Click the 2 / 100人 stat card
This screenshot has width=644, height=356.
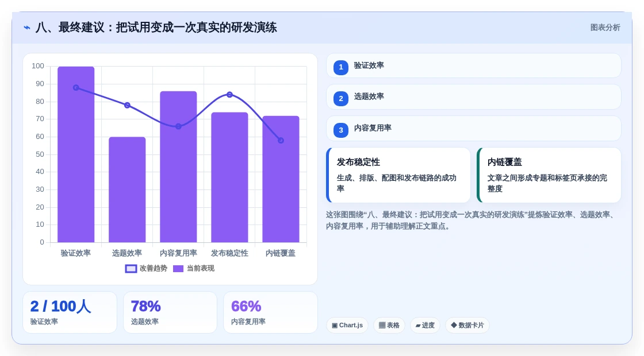(70, 312)
